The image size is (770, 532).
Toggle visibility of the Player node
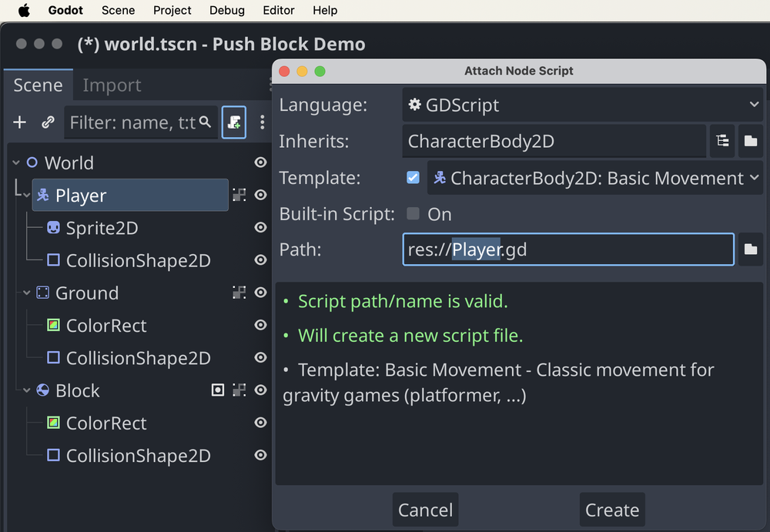[x=261, y=195]
